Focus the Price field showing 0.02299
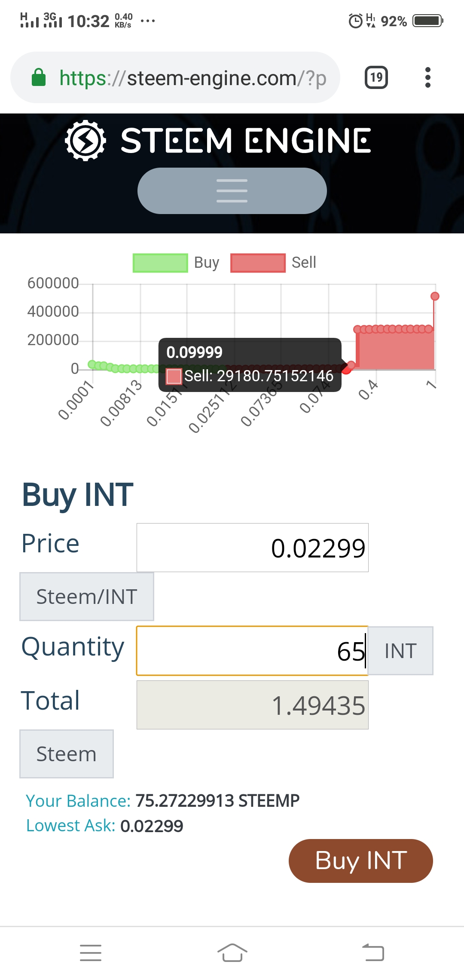 point(253,548)
